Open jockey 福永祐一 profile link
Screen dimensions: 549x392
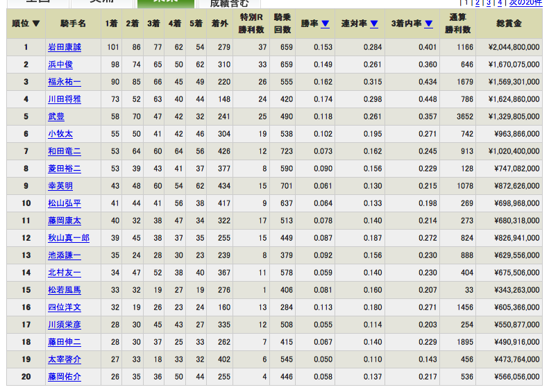65,82
